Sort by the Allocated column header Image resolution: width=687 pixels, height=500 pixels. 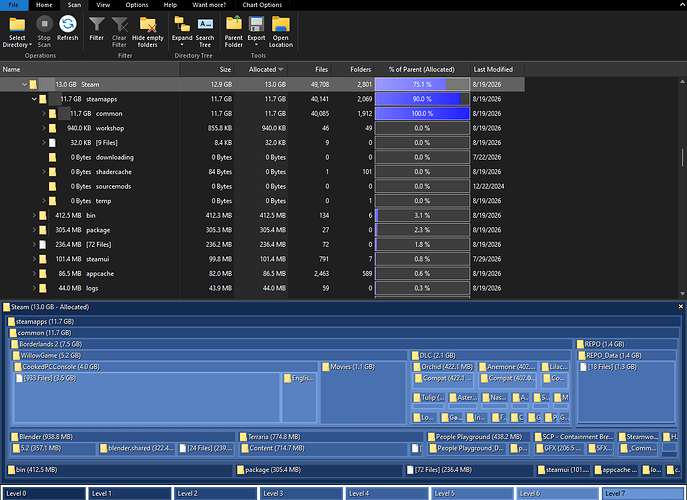click(x=262, y=69)
